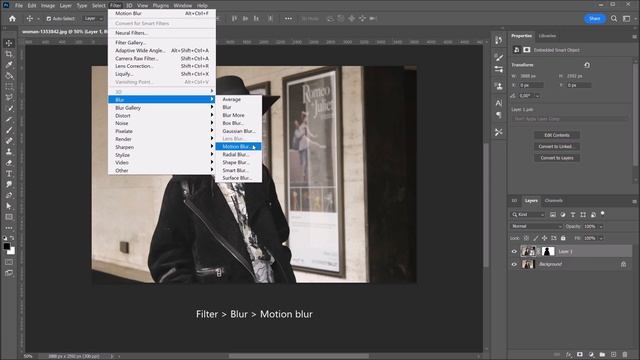
Task: Select the Move tool in the toolbar
Action: (9, 43)
